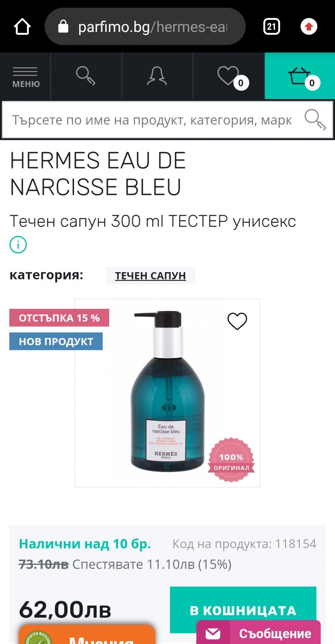
Task: Tap the search magnifier in header
Action: [x=86, y=76]
